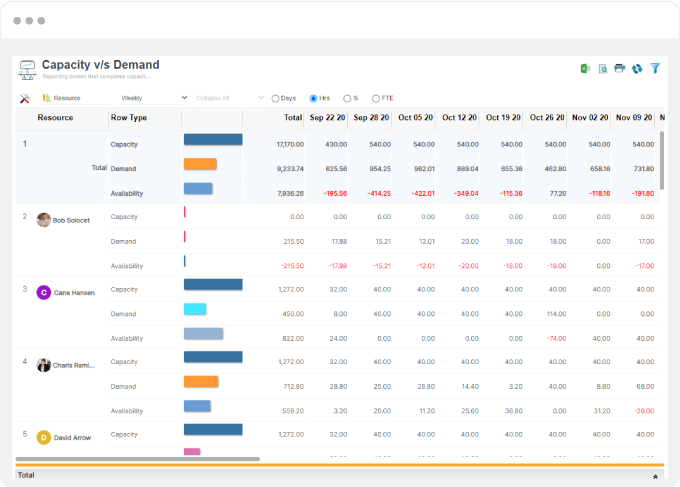Click the Nov 09 20 column header
The width and height of the screenshot is (680, 487).
coord(634,118)
